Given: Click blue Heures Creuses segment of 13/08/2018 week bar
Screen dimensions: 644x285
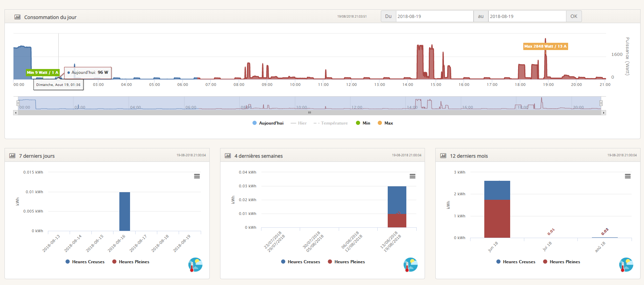Looking at the screenshot, I should click(x=397, y=200).
